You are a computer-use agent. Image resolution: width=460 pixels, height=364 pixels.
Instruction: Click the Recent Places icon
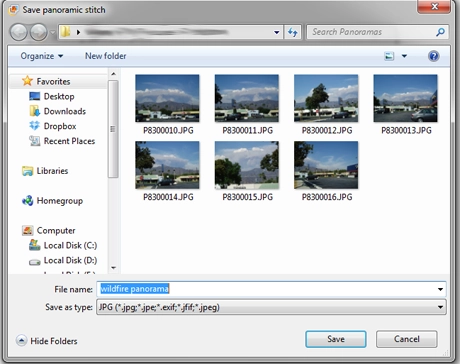[x=34, y=141]
